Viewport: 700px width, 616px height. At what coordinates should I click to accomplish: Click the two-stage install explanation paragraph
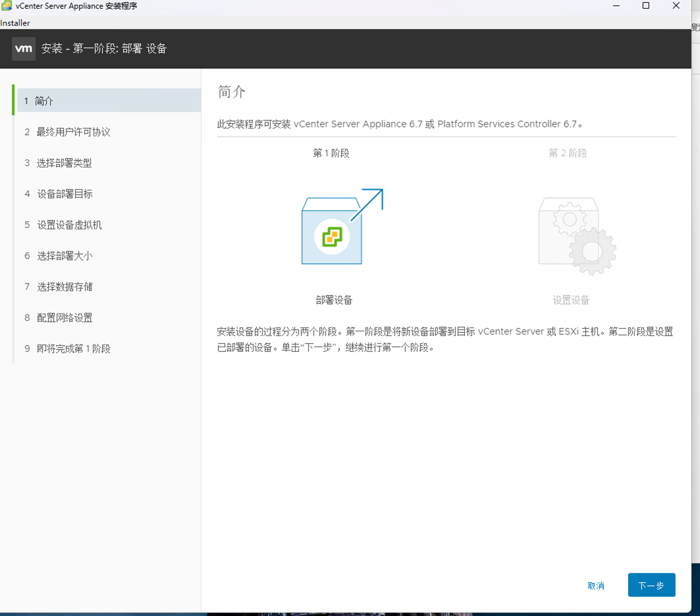point(445,340)
